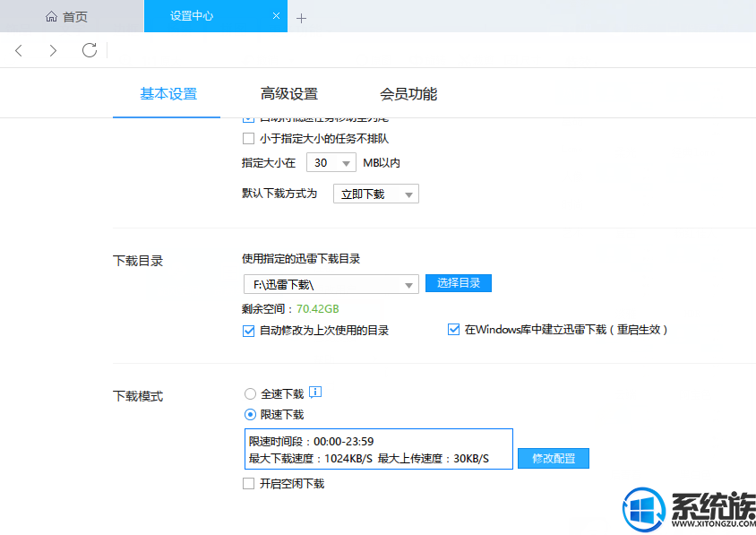Reload the page with refresh icon
The width and height of the screenshot is (756, 535).
tap(90, 50)
